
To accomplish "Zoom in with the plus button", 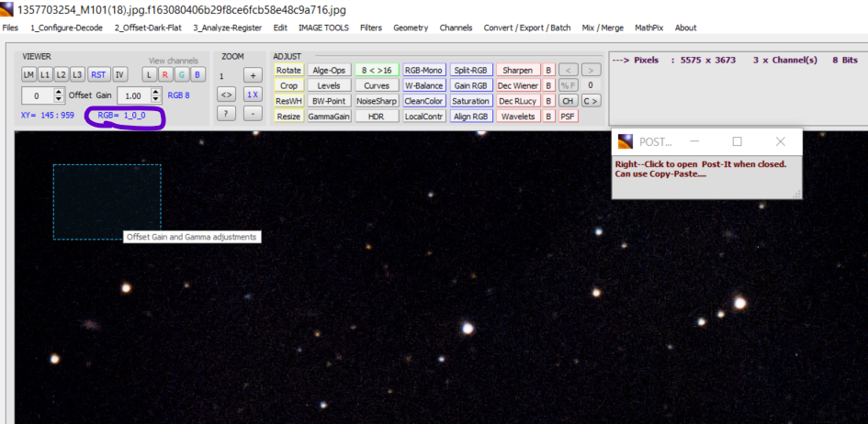I will click(253, 75).
